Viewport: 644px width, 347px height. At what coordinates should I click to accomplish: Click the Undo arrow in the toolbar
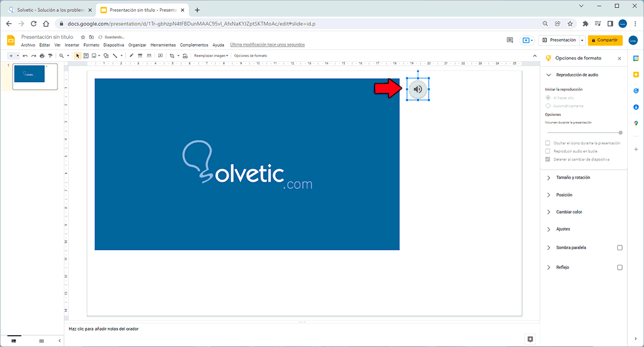25,56
